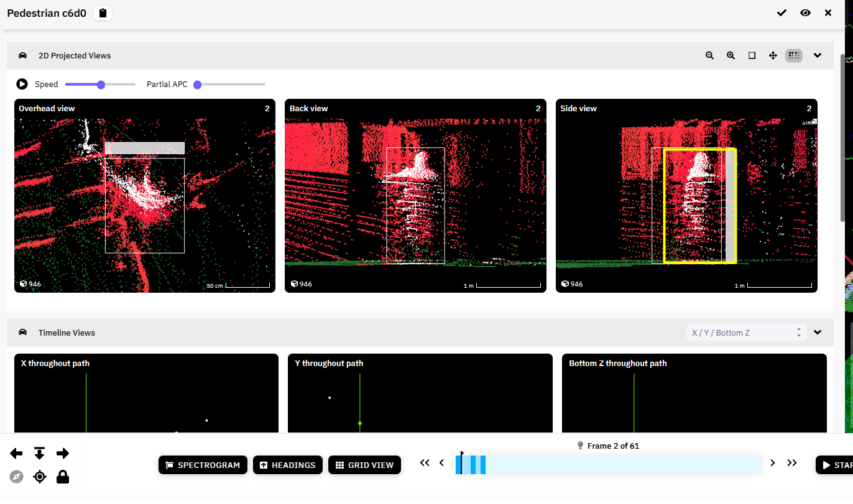Image resolution: width=853 pixels, height=504 pixels.
Task: Toggle visibility with the eye icon
Action: [805, 13]
